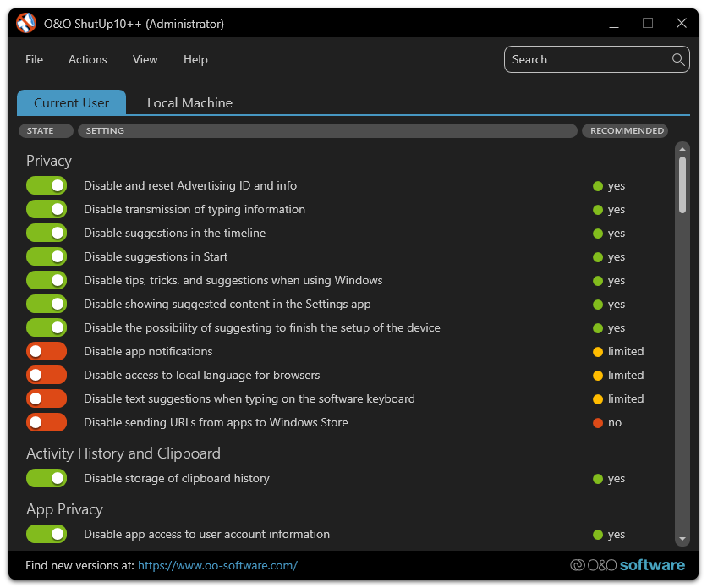Click the search magnifier icon
This screenshot has height=588, width=707.
[677, 59]
